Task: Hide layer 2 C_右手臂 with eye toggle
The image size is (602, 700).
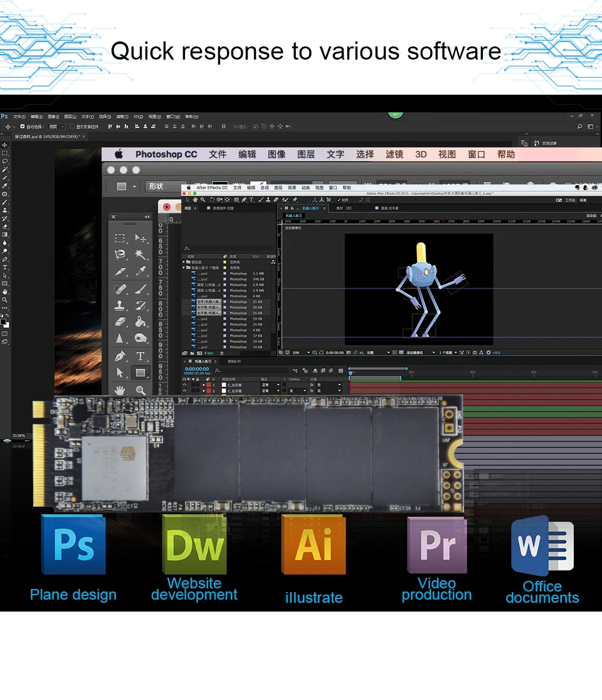Action: click(x=185, y=391)
